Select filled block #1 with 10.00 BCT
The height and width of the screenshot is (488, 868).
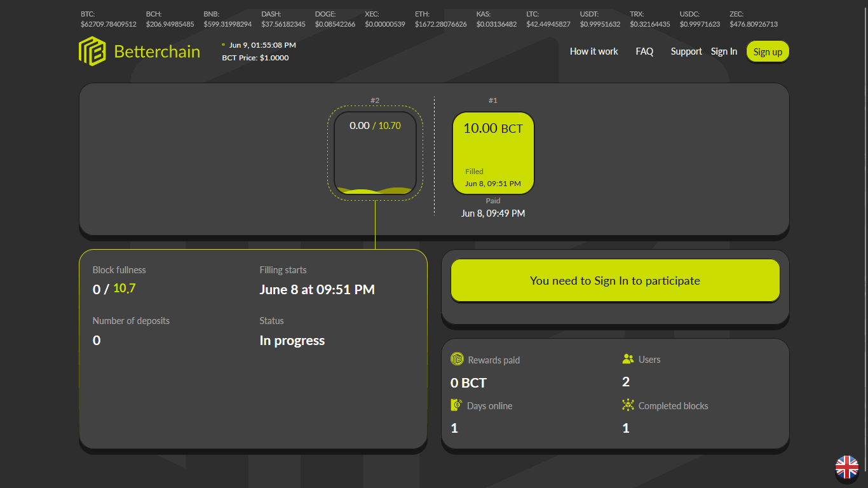pyautogui.click(x=493, y=153)
